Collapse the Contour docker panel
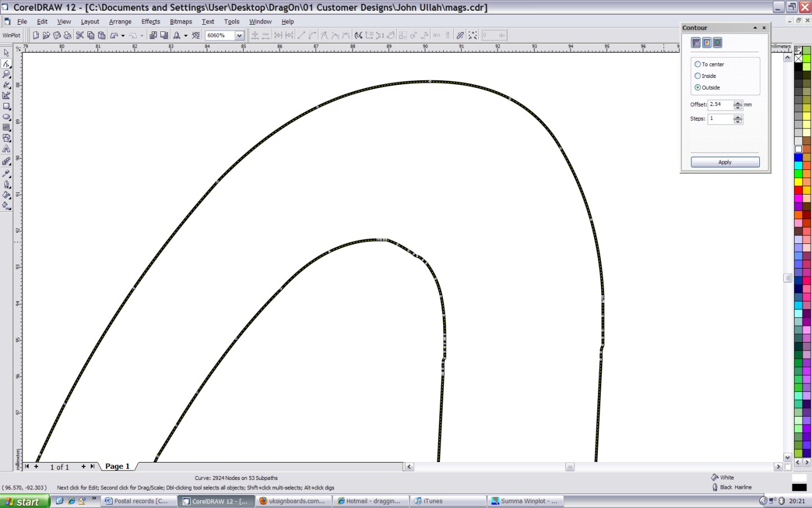Screen dimensions: 812x508 pyautogui.click(x=755, y=27)
